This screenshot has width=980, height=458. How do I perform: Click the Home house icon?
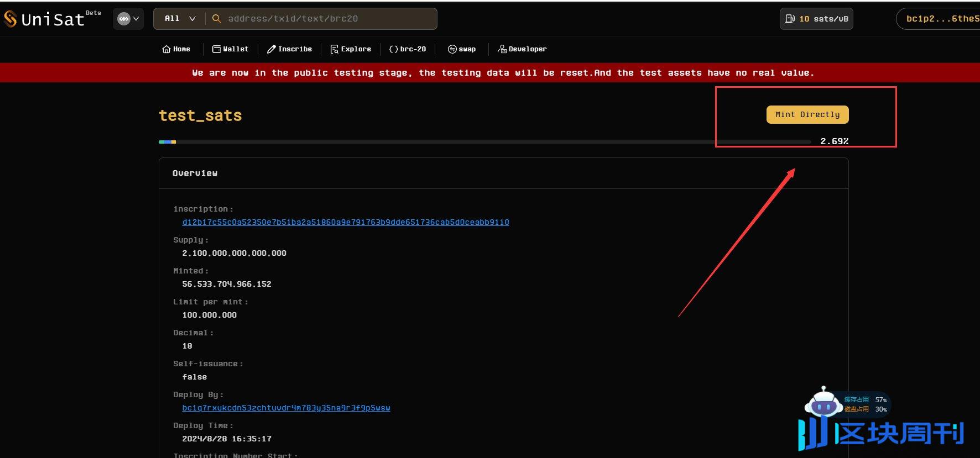click(x=166, y=49)
